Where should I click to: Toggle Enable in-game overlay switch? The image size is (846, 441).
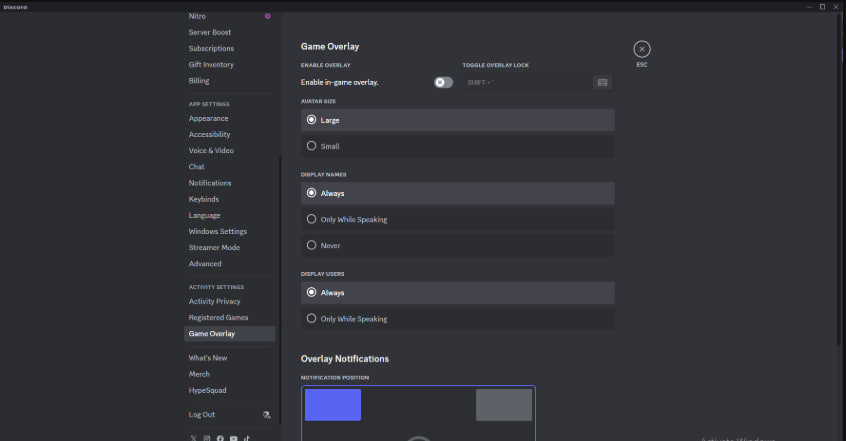[443, 83]
